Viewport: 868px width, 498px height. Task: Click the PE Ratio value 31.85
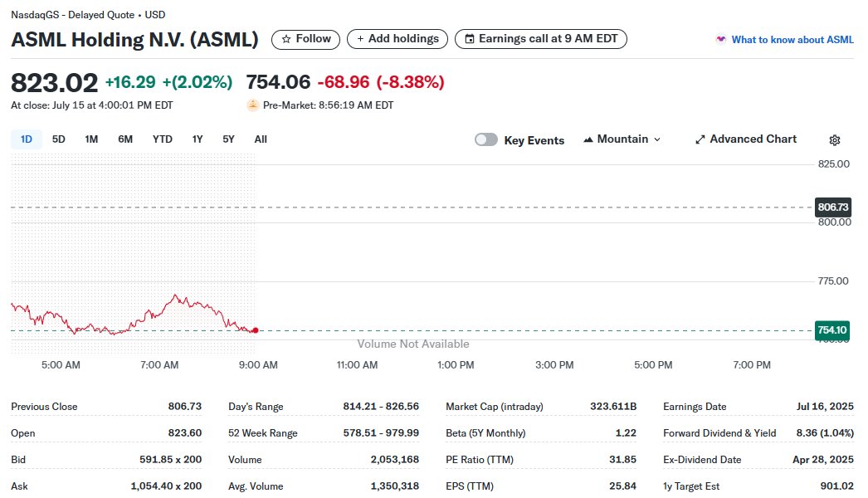(x=622, y=459)
